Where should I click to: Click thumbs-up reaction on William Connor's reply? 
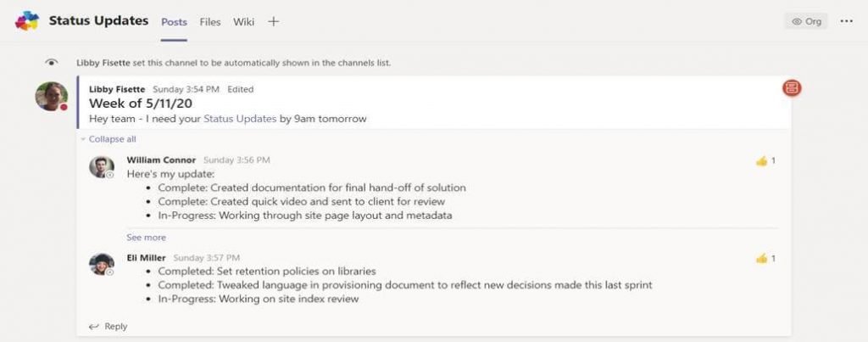coord(762,161)
